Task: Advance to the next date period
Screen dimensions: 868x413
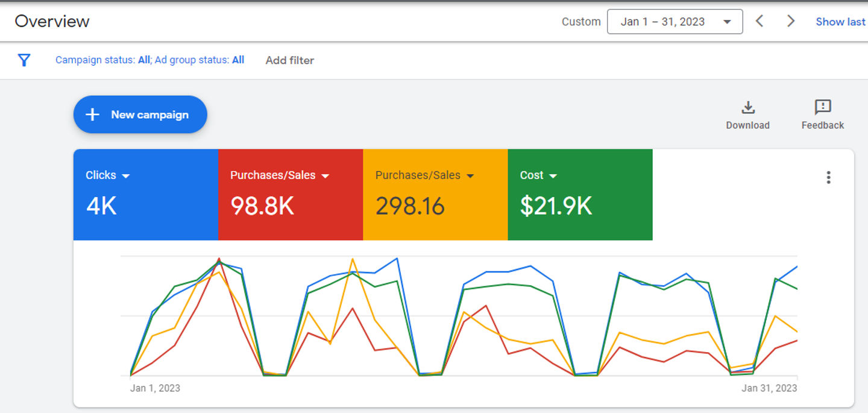Action: [791, 22]
